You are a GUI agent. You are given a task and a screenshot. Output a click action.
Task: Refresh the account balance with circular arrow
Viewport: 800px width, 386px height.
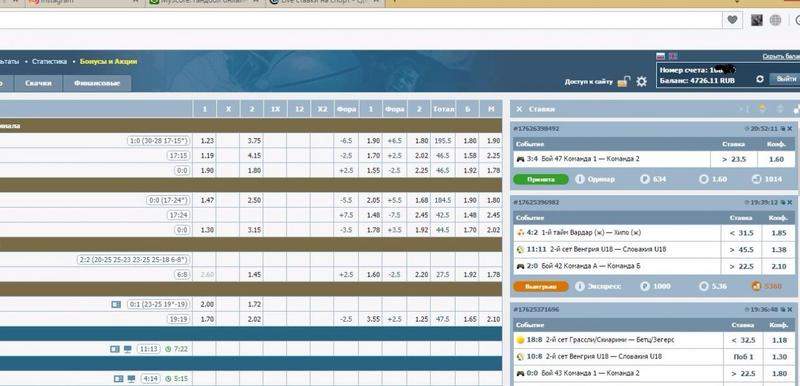point(760,80)
